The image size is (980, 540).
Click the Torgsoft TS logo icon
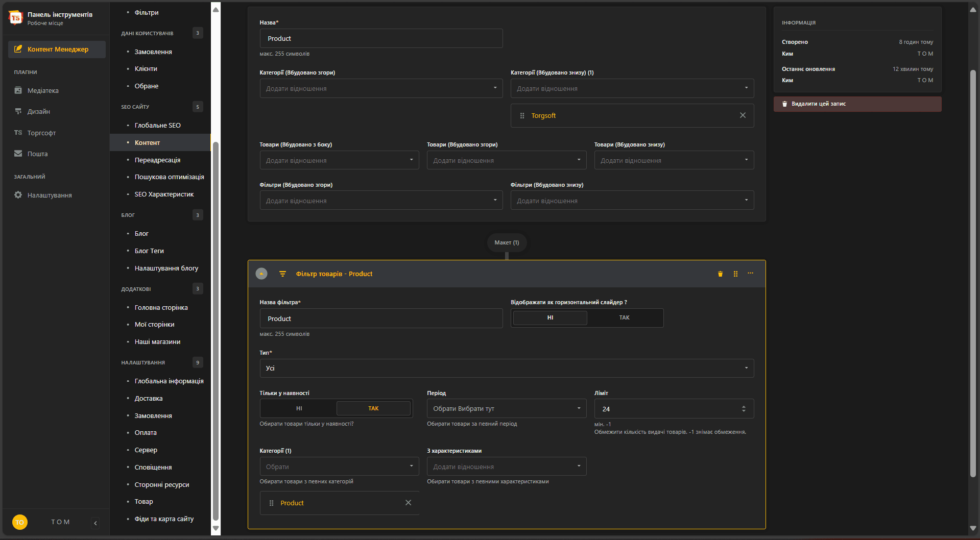coord(16,18)
